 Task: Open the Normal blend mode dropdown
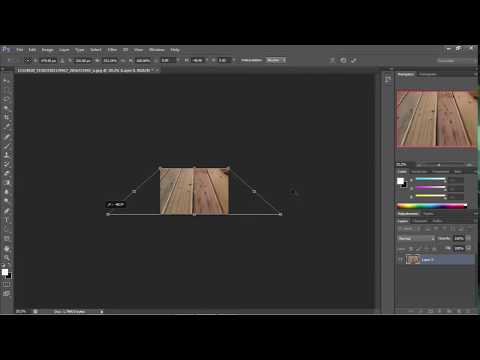point(416,238)
